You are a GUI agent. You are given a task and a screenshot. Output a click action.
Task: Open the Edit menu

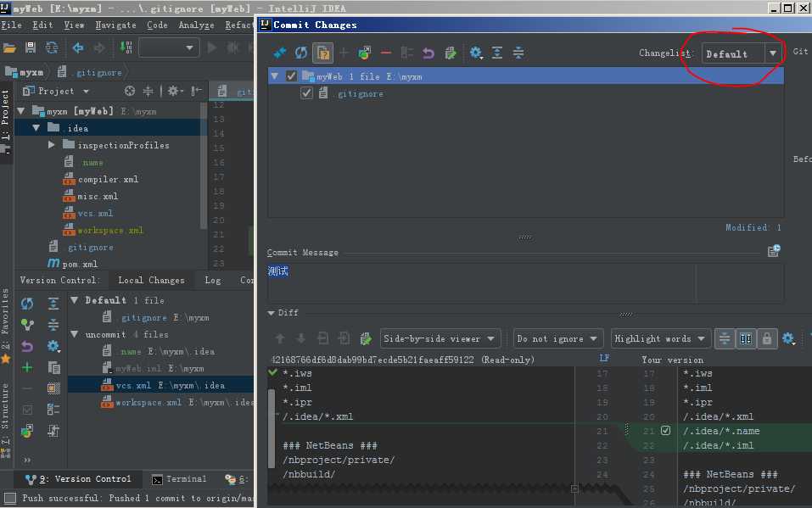point(42,25)
